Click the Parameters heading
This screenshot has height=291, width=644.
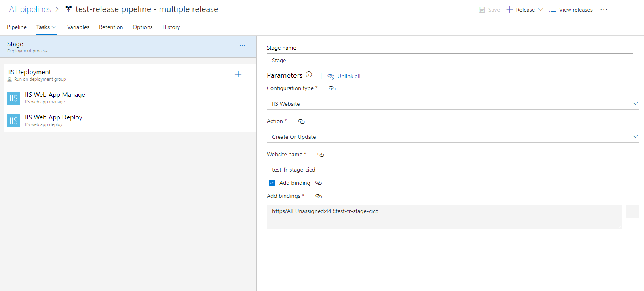tap(285, 75)
